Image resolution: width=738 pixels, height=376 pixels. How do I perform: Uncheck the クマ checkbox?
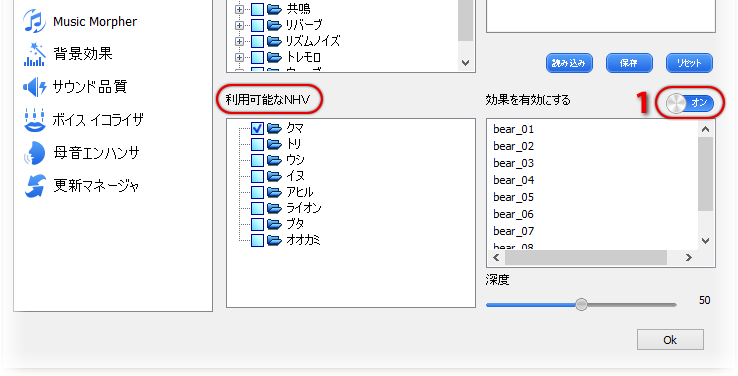pos(257,128)
